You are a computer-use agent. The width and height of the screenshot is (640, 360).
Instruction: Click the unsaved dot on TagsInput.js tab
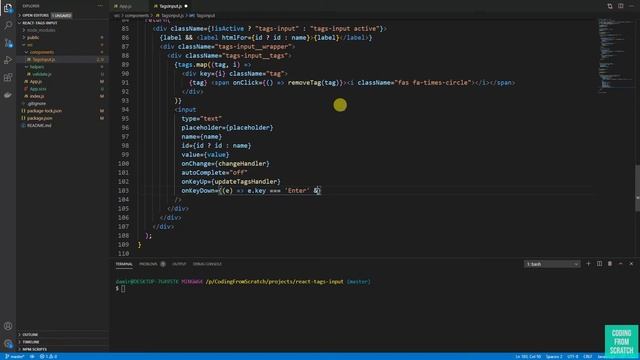186,6
